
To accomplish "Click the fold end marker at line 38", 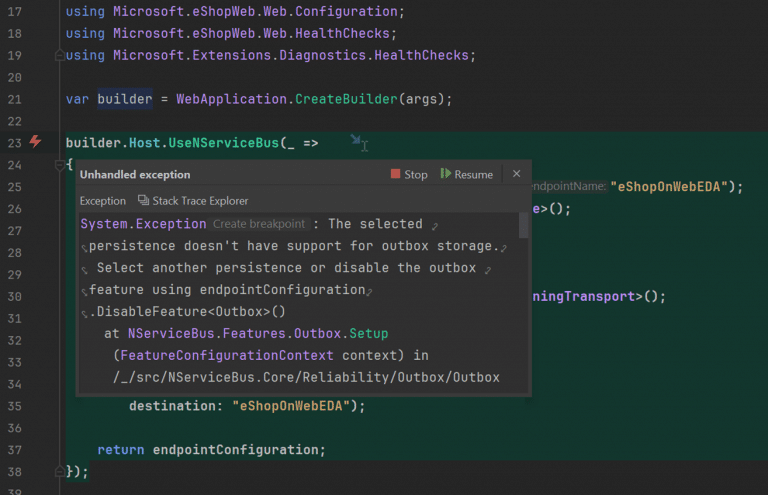I will (x=59, y=471).
